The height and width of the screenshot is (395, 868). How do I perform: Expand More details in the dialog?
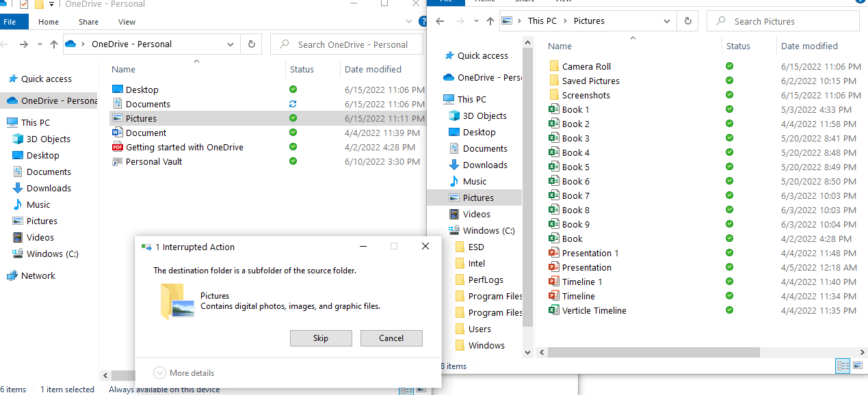(x=184, y=373)
